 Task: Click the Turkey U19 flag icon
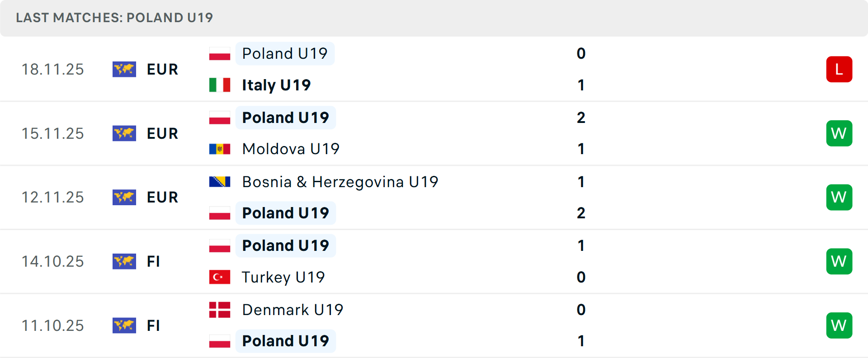(x=220, y=277)
